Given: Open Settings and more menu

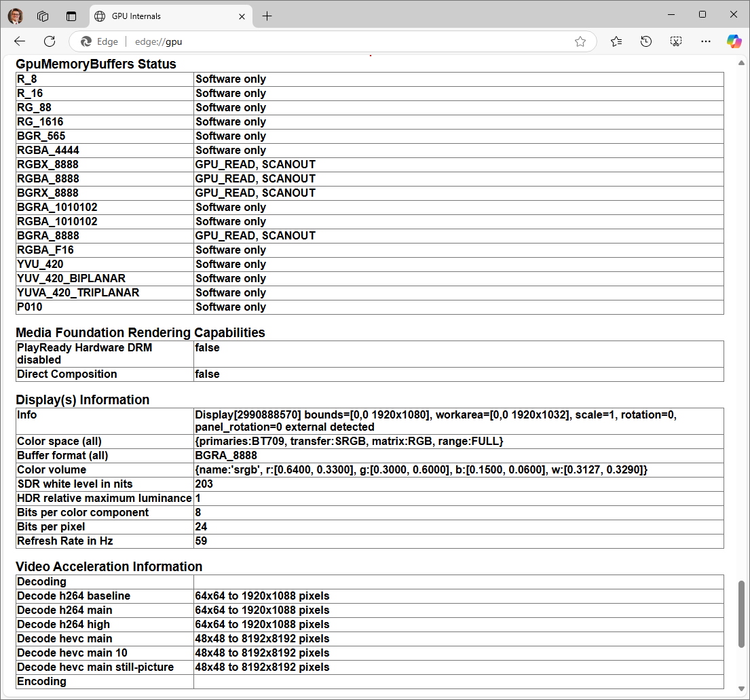Looking at the screenshot, I should (x=705, y=41).
